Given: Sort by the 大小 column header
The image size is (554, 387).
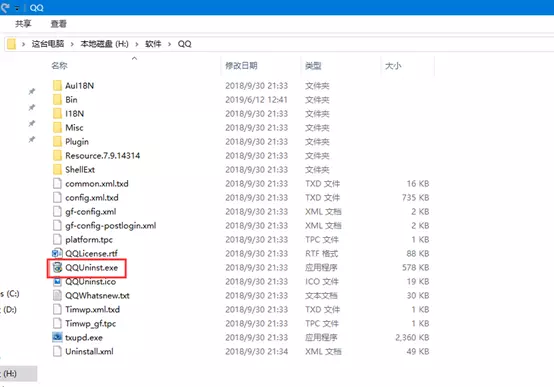Looking at the screenshot, I should tap(393, 66).
